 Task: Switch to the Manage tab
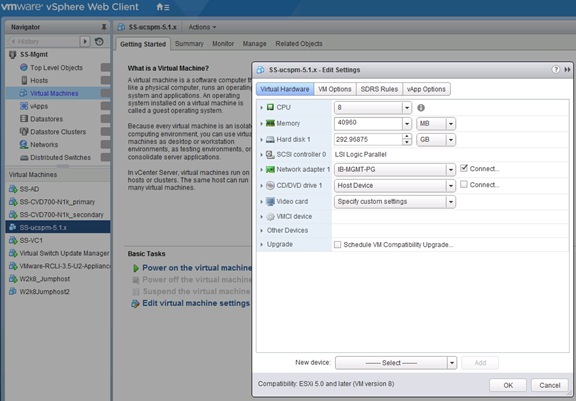254,44
